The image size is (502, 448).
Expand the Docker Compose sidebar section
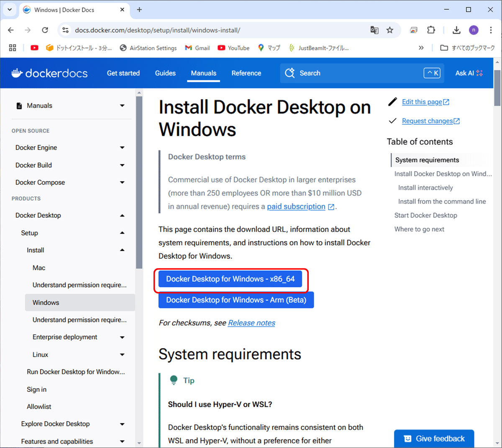click(x=122, y=182)
